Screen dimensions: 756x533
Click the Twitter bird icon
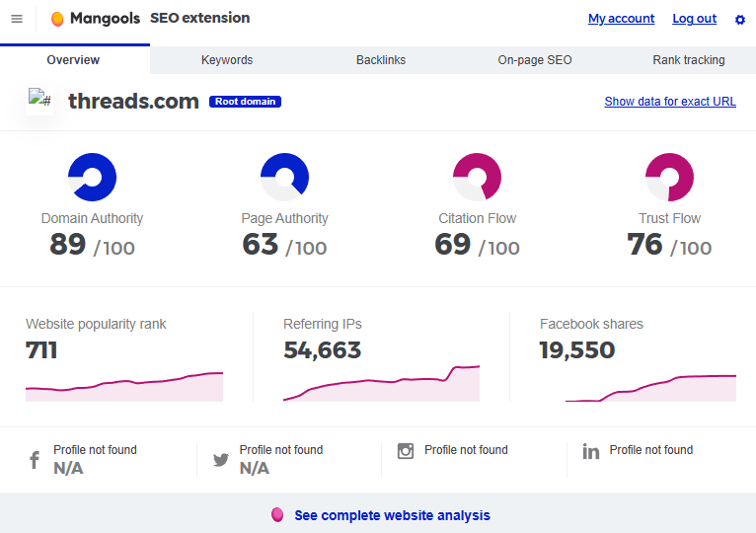pyautogui.click(x=221, y=460)
